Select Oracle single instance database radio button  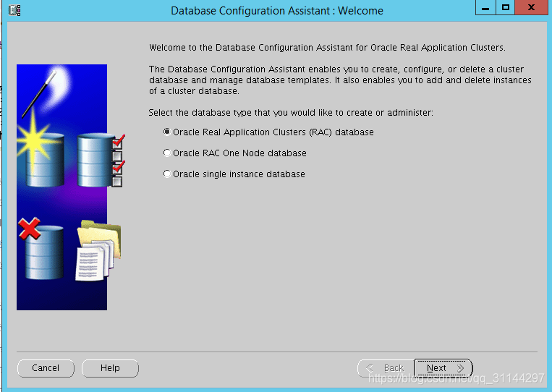[x=167, y=174]
